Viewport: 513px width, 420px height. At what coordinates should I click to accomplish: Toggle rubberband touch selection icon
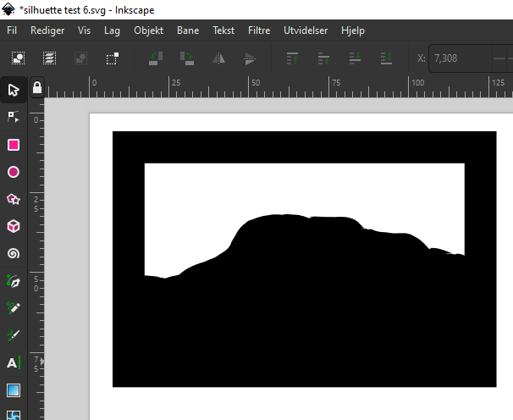[112, 58]
